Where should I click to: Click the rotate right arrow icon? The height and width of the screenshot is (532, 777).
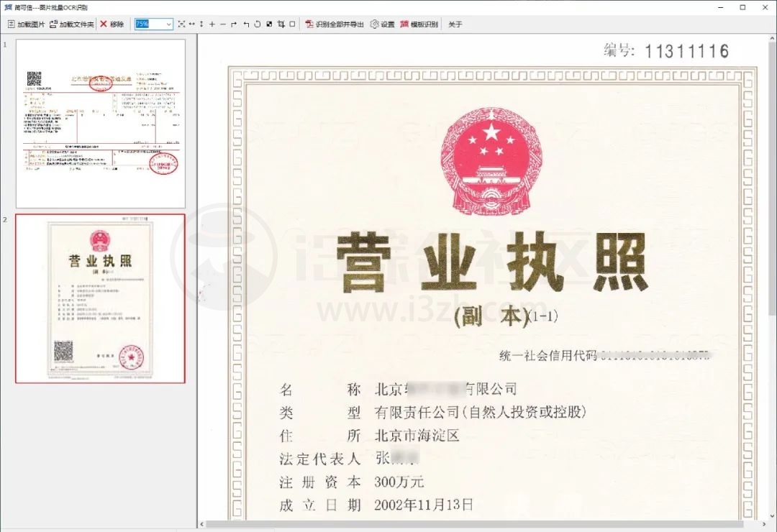[x=234, y=24]
